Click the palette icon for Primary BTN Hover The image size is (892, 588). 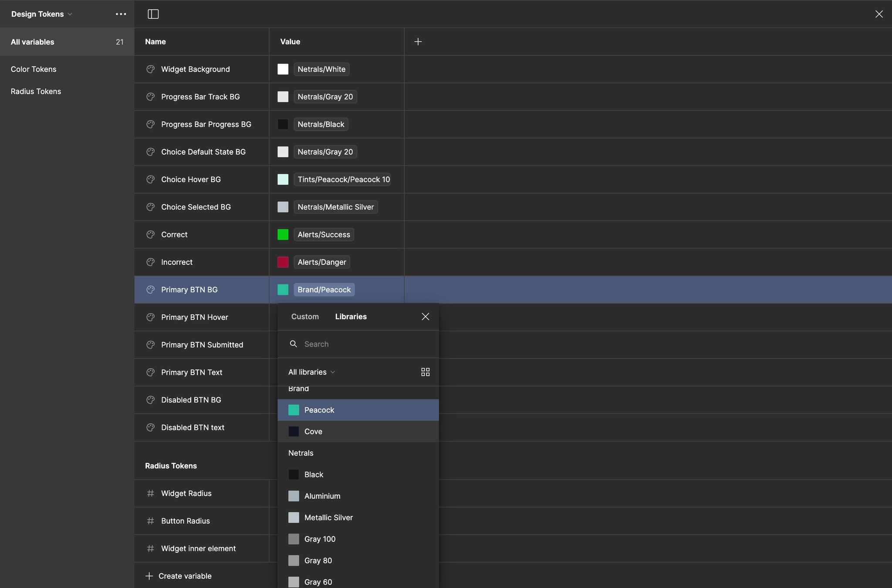[150, 317]
